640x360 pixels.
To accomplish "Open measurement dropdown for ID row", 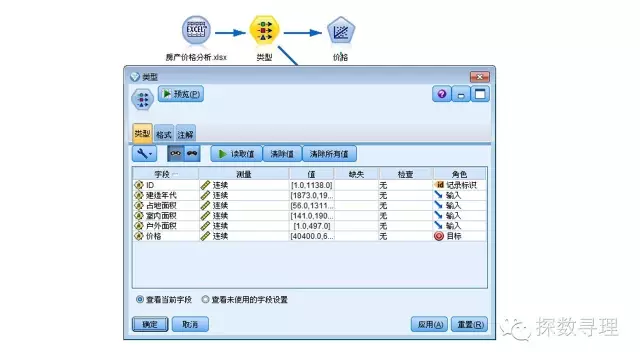I will [244, 185].
